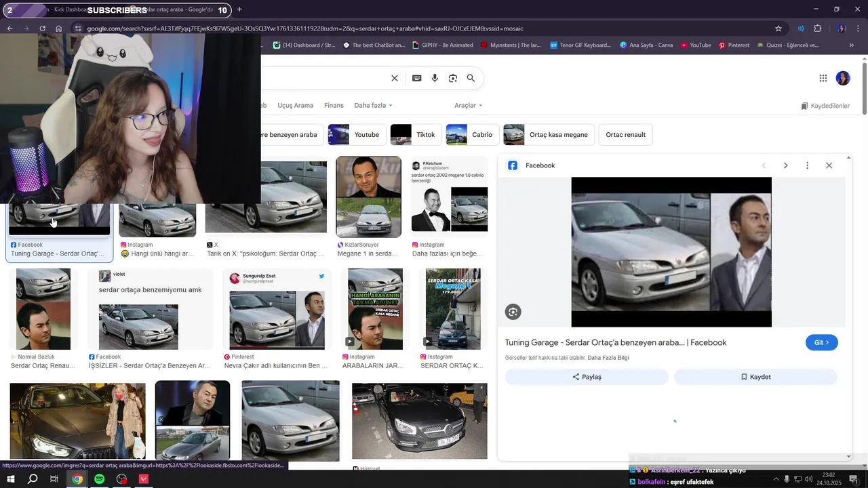
Task: Open the Google account avatar
Action: tap(843, 78)
